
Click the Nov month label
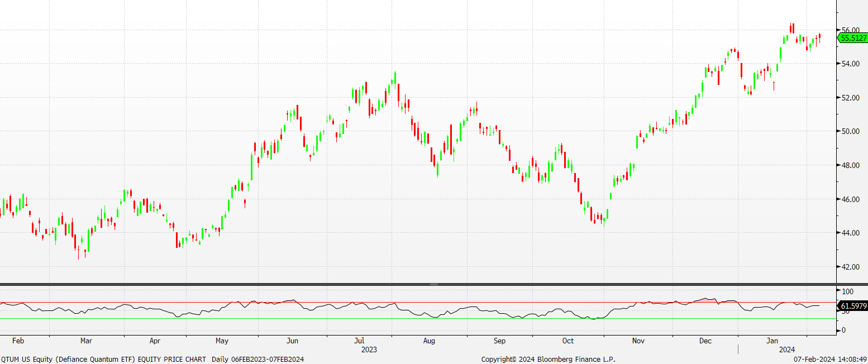(638, 341)
